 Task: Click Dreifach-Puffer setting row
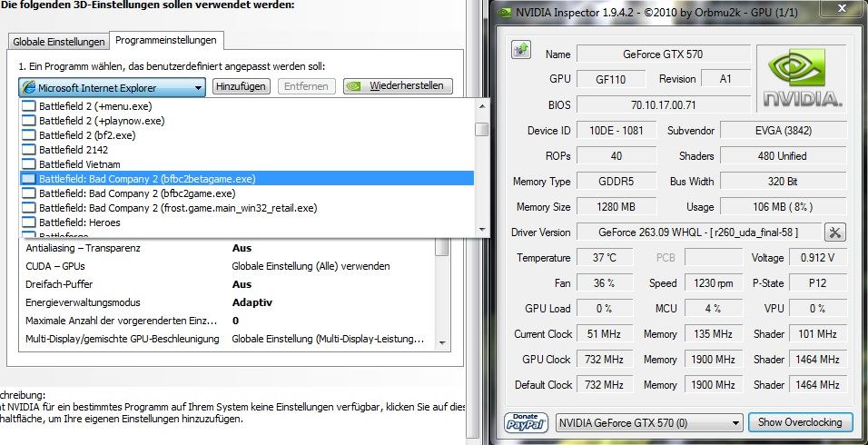227,284
